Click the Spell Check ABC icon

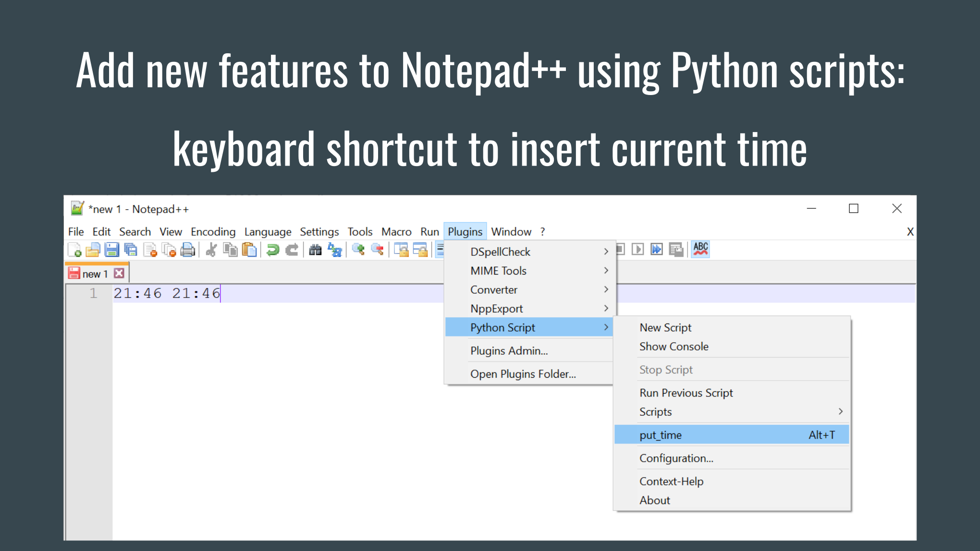pyautogui.click(x=701, y=249)
